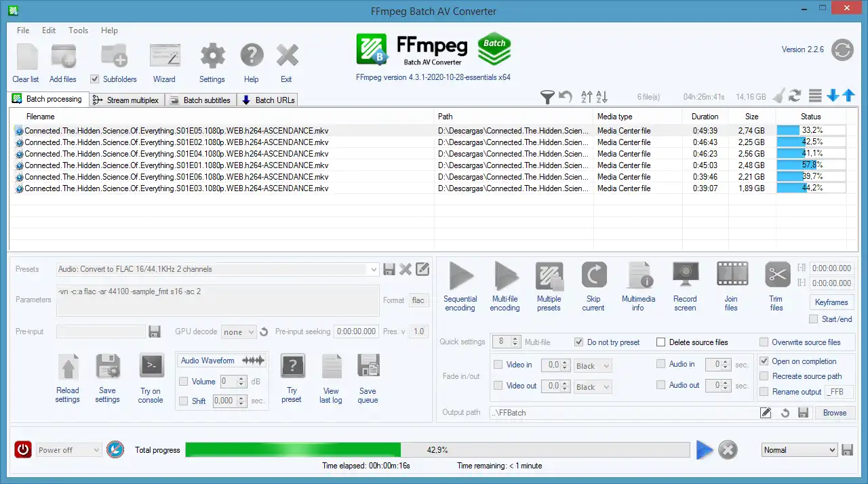Click the Exit X icon

[288, 56]
